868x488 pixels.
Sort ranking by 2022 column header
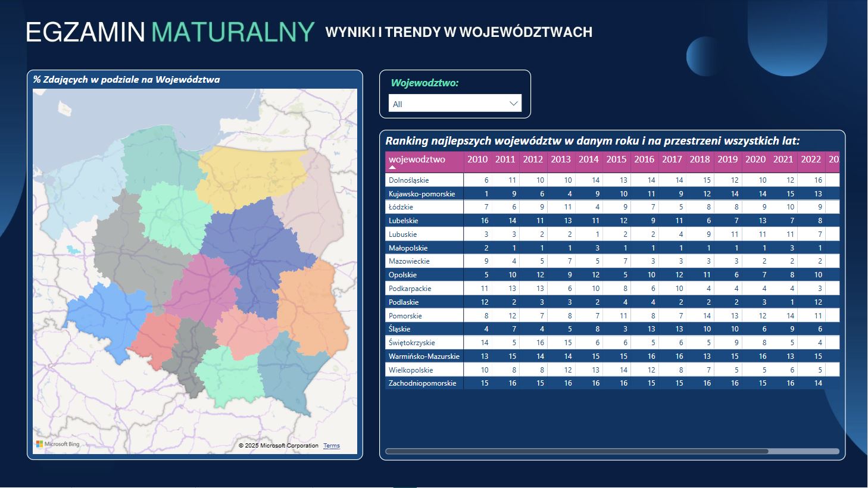click(811, 159)
